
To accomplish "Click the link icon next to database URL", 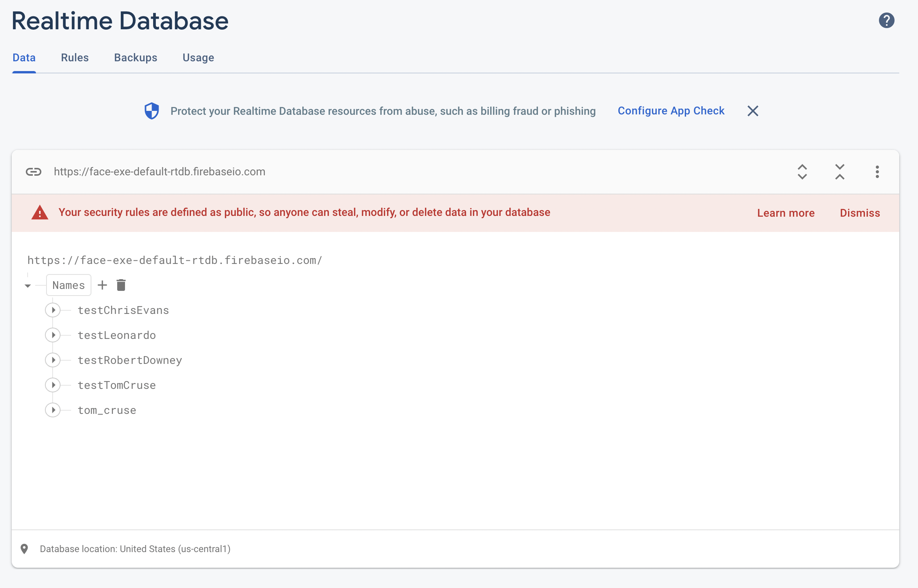I will coord(33,171).
